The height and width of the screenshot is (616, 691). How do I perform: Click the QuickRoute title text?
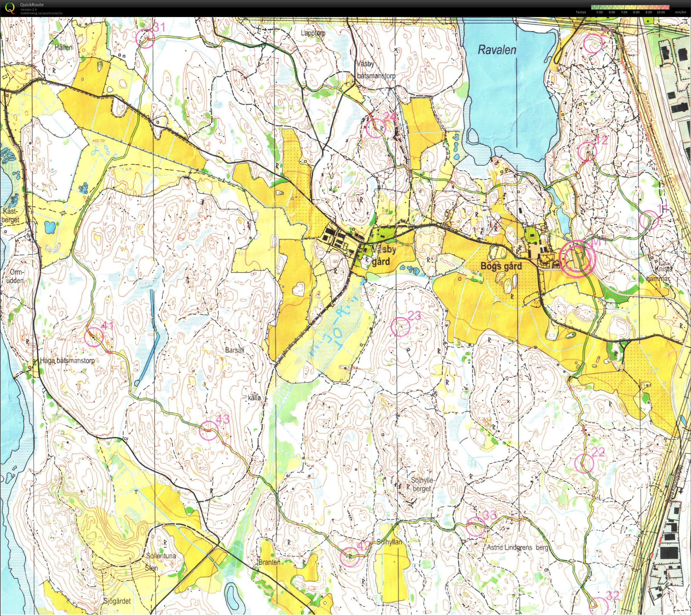pyautogui.click(x=32, y=5)
